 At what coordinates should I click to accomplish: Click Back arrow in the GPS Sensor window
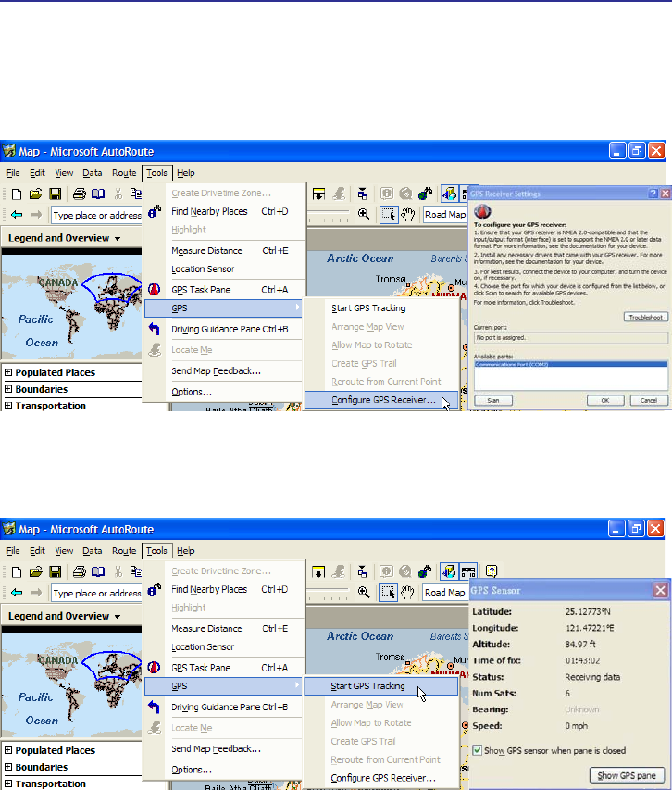(17, 593)
